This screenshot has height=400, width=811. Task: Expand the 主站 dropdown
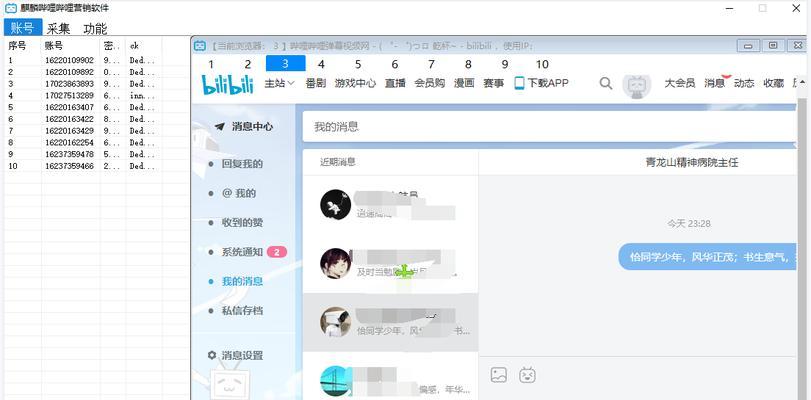pyautogui.click(x=280, y=83)
